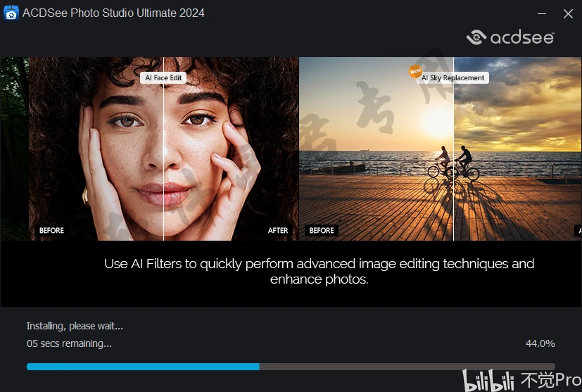This screenshot has height=392, width=582.
Task: Click the 'Installing, please wait...' text
Action: (x=75, y=326)
